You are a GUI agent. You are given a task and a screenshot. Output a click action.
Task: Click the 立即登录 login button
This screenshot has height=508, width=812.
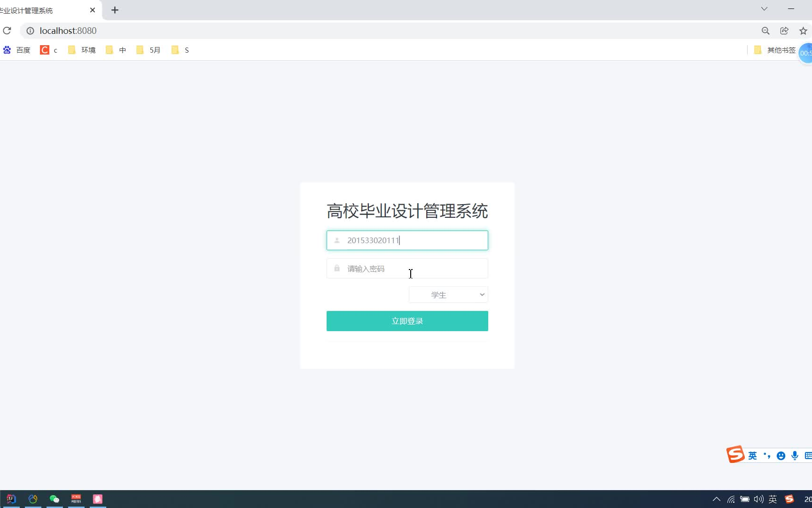407,321
